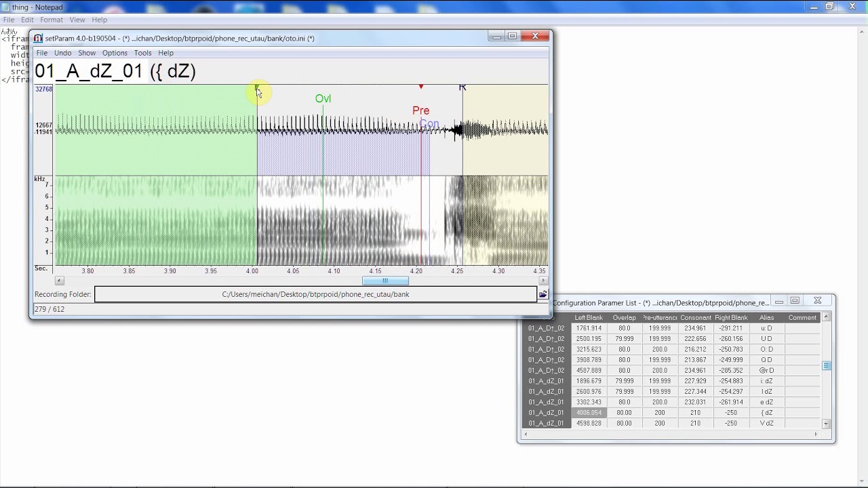Minimize the setParam window
Image resolution: width=868 pixels, height=488 pixels.
click(x=496, y=37)
